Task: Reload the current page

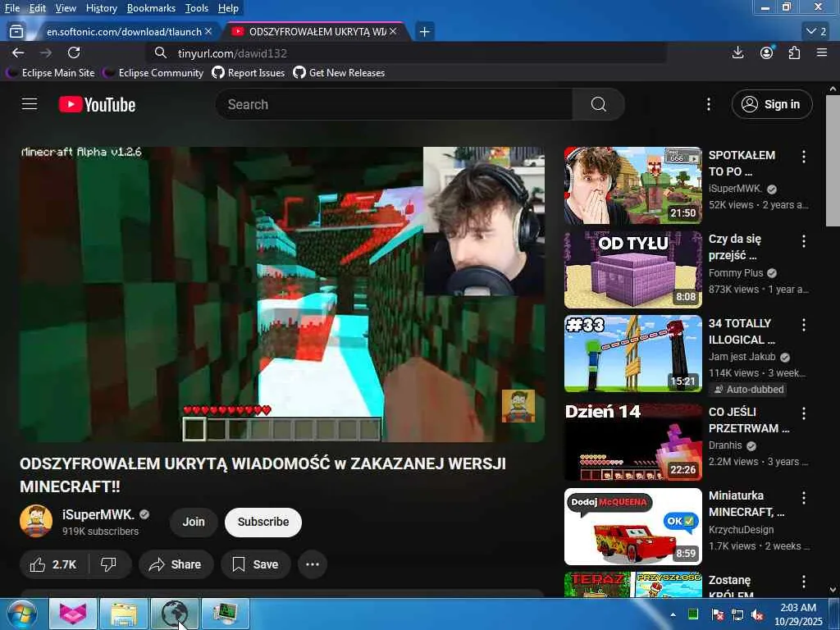Action: pos(74,53)
